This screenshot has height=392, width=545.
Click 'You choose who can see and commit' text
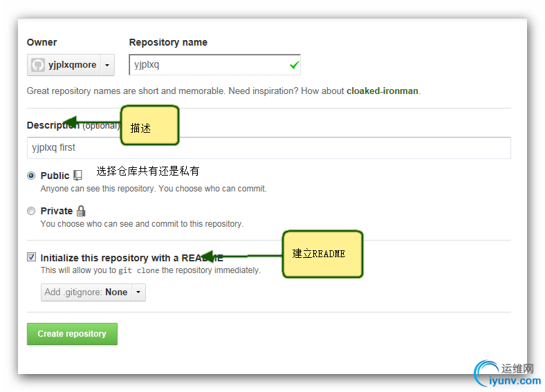coord(142,224)
